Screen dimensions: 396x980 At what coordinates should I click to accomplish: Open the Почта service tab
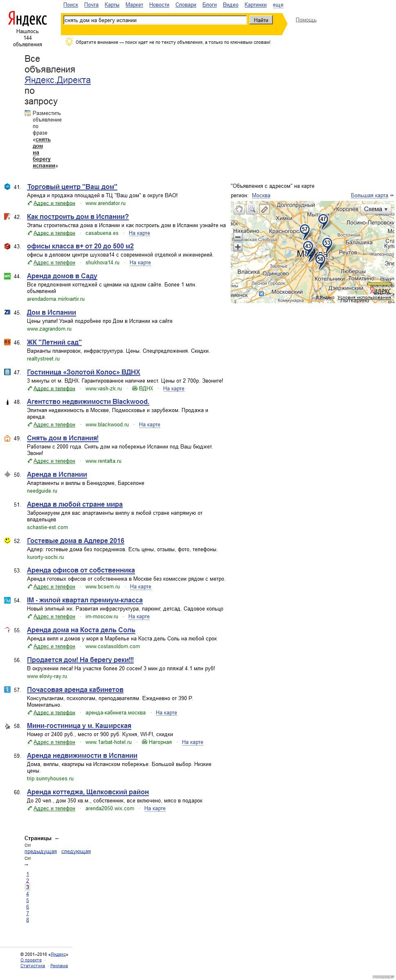pos(91,5)
